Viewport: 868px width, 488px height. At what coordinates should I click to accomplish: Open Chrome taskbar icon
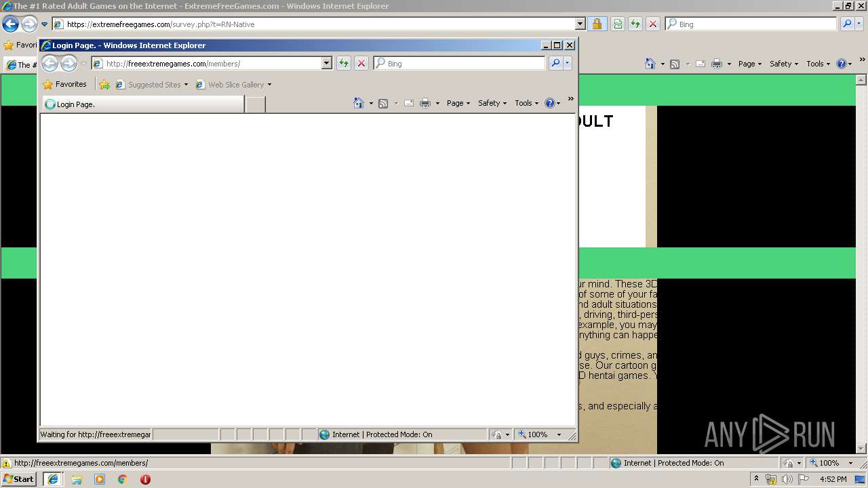coord(123,479)
